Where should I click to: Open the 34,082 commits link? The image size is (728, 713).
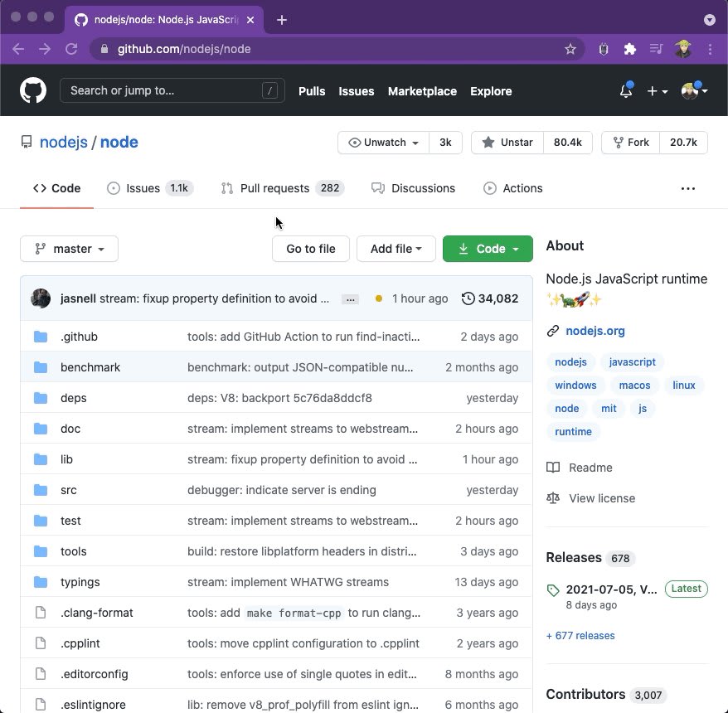490,298
